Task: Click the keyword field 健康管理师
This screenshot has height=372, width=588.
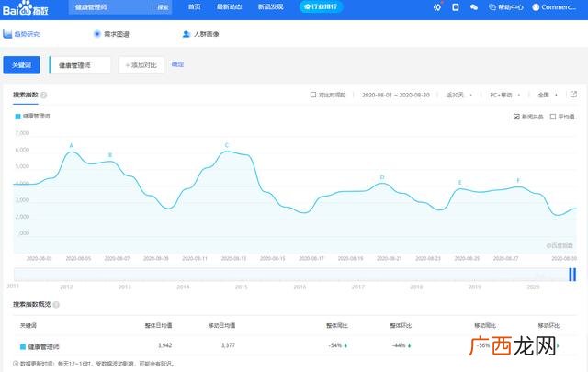Action: pos(80,65)
